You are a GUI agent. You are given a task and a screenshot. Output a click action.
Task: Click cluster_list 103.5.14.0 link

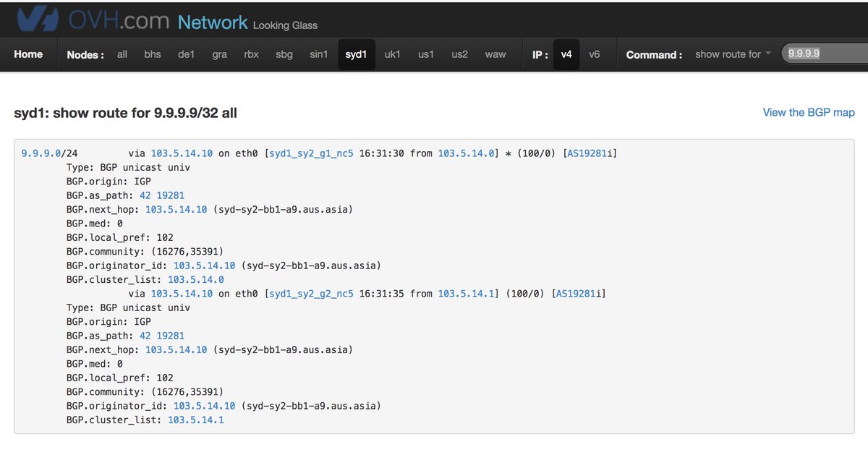[196, 279]
